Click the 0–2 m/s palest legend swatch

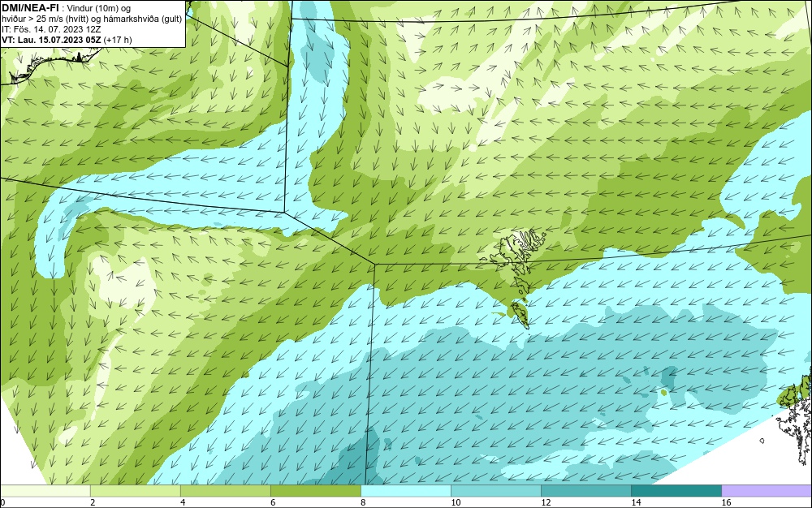[x=45, y=491]
